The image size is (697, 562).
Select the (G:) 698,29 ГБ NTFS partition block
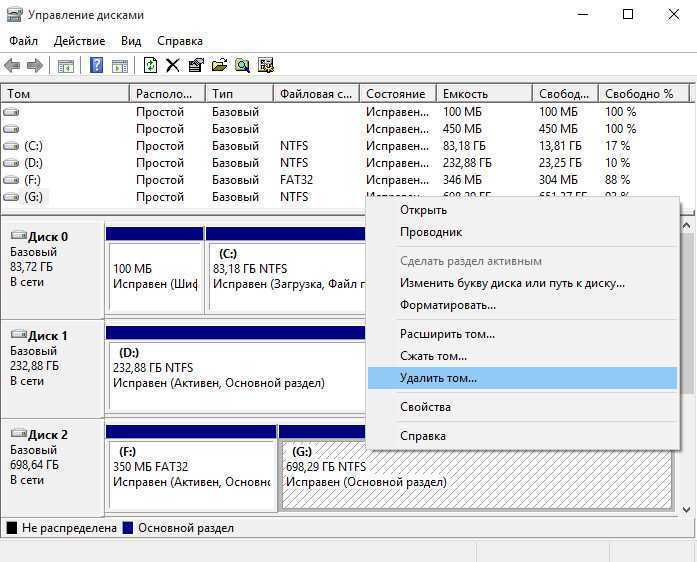click(x=476, y=474)
